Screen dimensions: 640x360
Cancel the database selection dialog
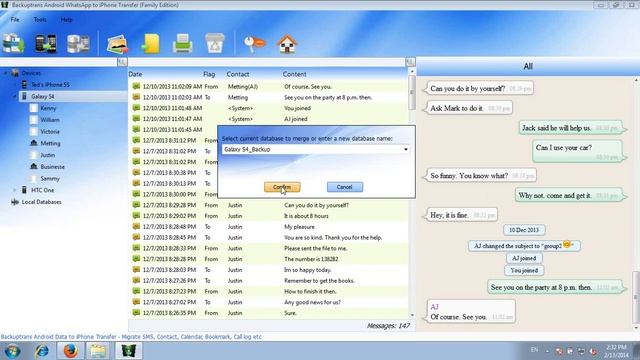(x=344, y=187)
